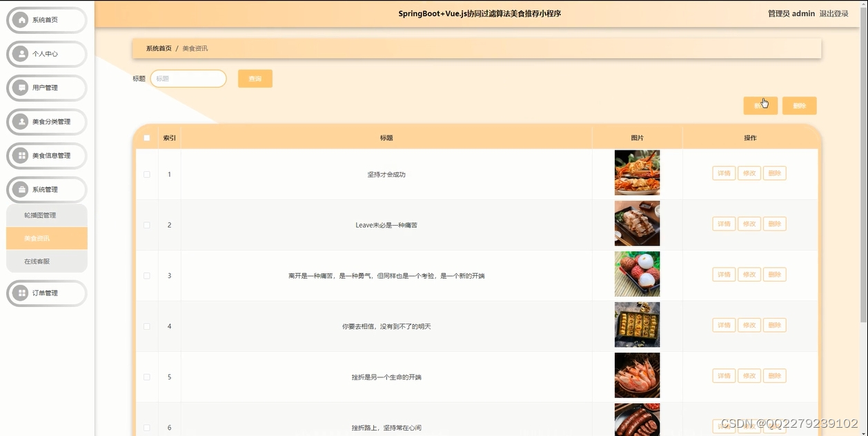Open the 在线客服 submenu entry

[46, 261]
